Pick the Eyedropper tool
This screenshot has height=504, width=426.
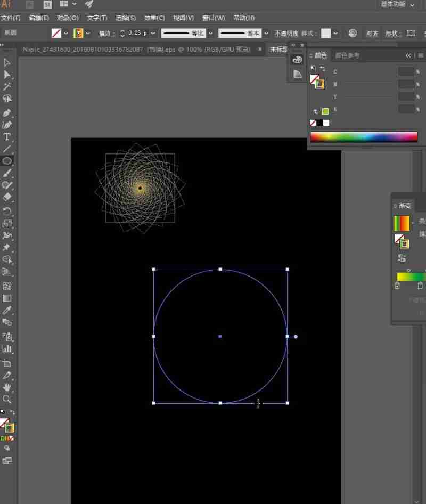coord(7,310)
